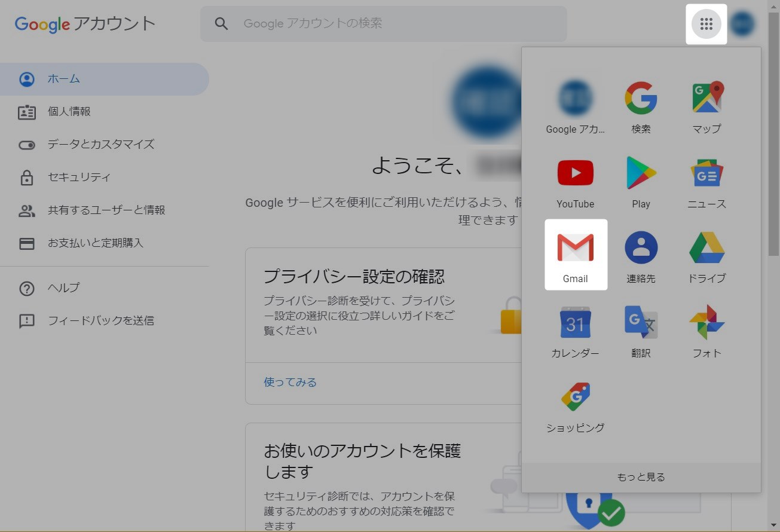Click the プライバシー設定の確認 heading
Viewport: 780px width, 532px height.
(x=354, y=276)
